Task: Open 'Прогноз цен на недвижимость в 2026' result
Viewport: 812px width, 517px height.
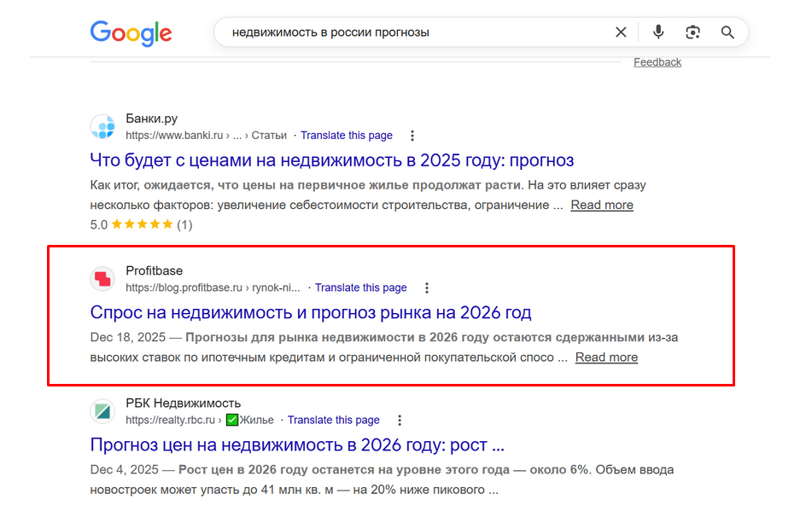Action: point(297,444)
